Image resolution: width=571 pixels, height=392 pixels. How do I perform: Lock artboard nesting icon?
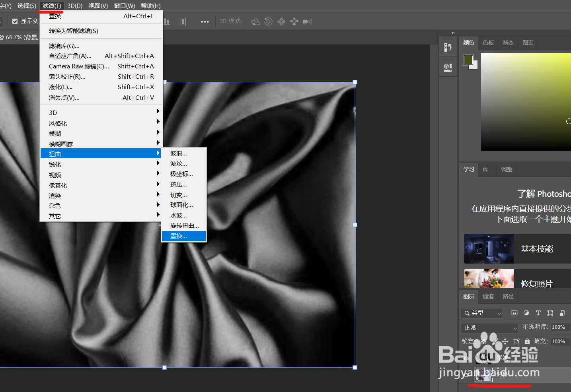tap(516, 341)
